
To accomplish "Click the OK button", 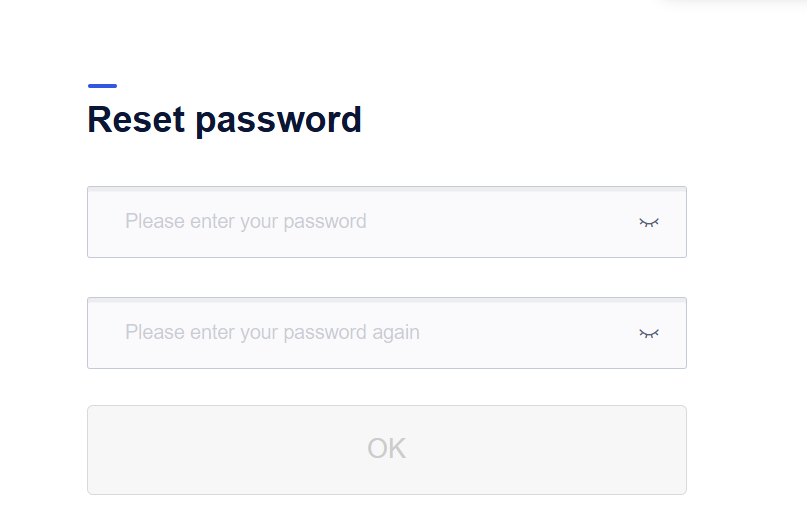I will (x=387, y=450).
